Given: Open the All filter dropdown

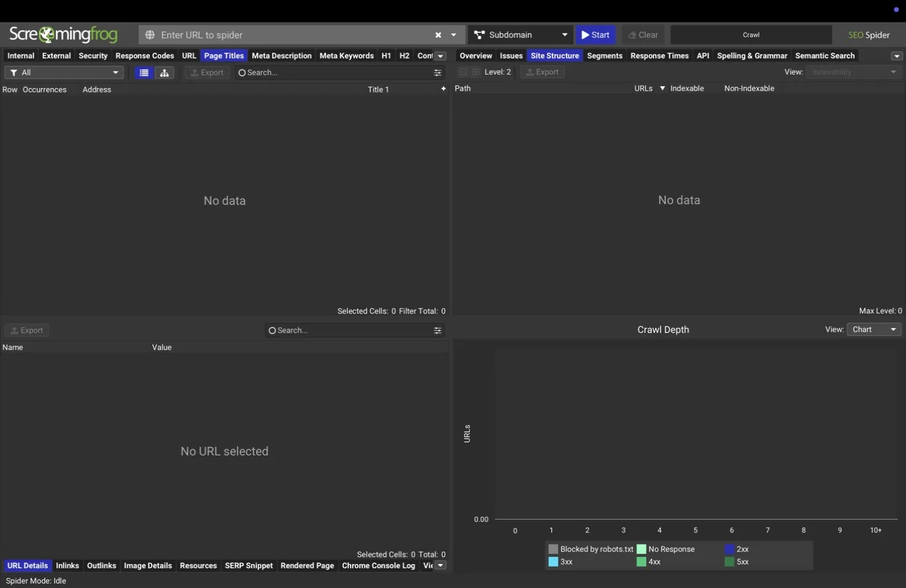Looking at the screenshot, I should (x=64, y=73).
